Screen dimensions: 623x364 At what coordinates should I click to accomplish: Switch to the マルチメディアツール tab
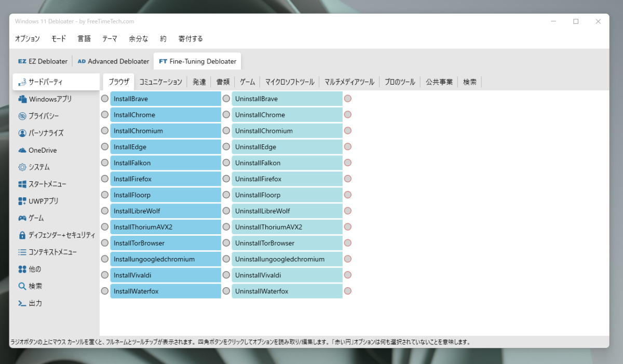click(x=349, y=82)
